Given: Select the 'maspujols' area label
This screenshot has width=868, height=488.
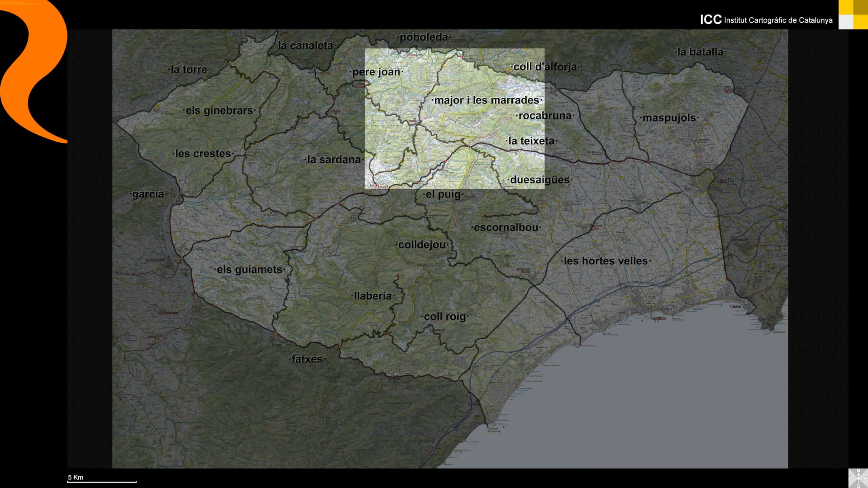Looking at the screenshot, I should click(669, 118).
